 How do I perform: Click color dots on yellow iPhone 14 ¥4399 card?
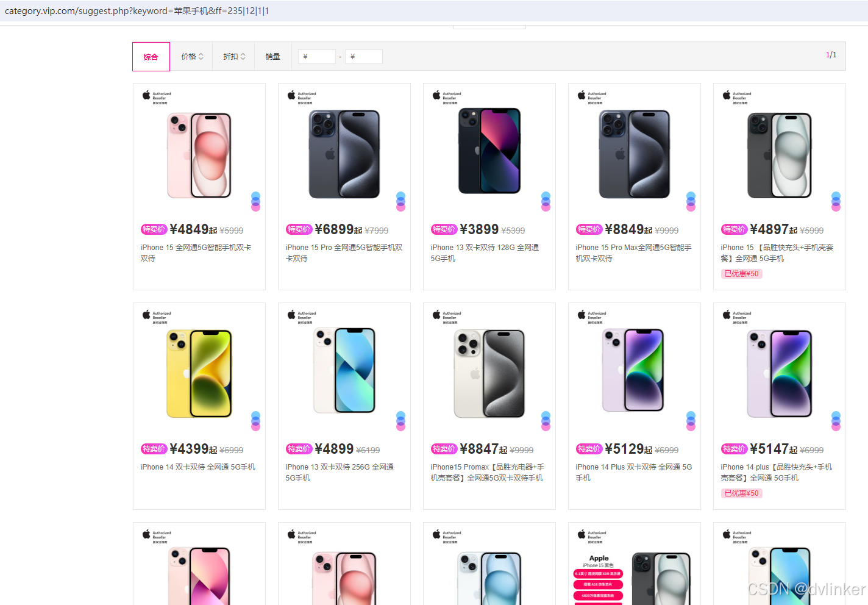256,421
